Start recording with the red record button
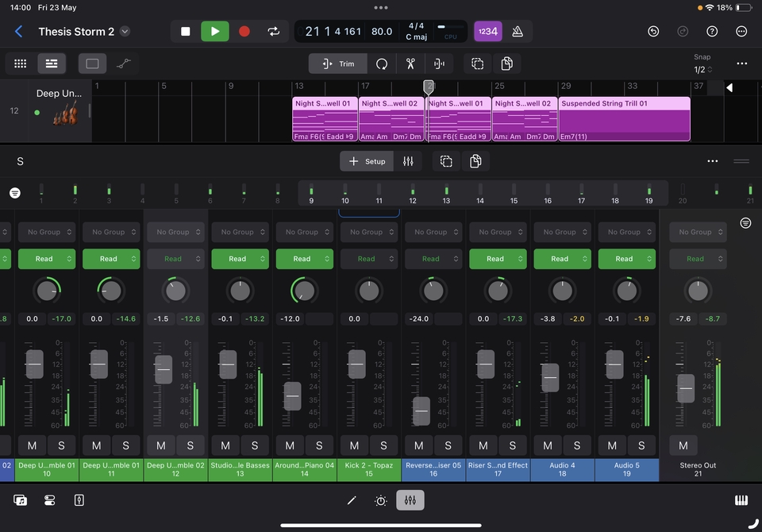762x532 pixels. [x=244, y=32]
